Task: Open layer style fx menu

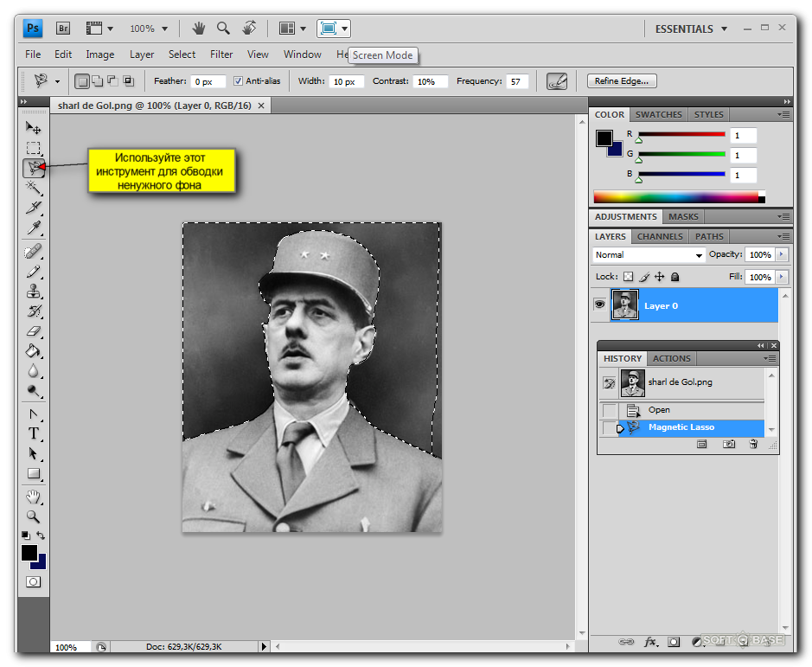Action: tap(650, 642)
